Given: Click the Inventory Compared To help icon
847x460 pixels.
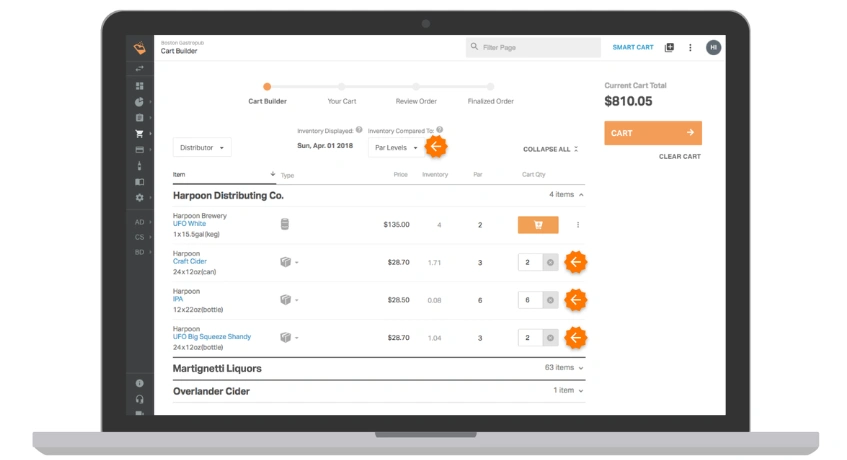Looking at the screenshot, I should click(x=440, y=130).
